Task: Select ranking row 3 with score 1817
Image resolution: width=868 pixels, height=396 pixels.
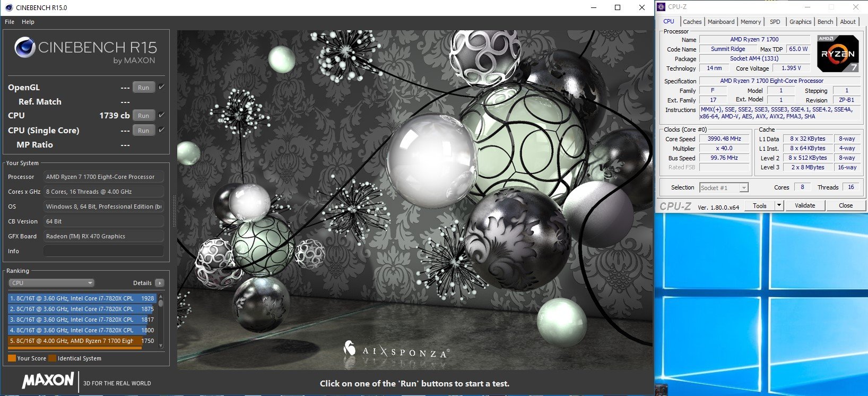Action: click(x=82, y=320)
